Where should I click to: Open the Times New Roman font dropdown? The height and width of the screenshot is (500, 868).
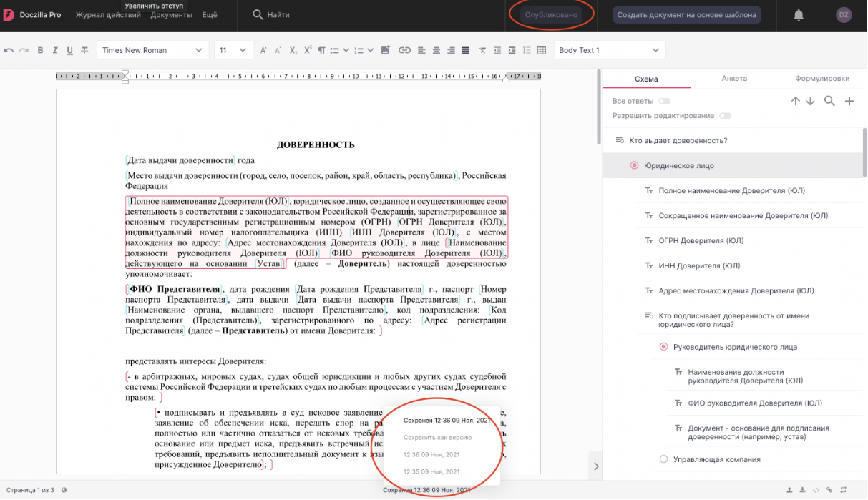[152, 50]
